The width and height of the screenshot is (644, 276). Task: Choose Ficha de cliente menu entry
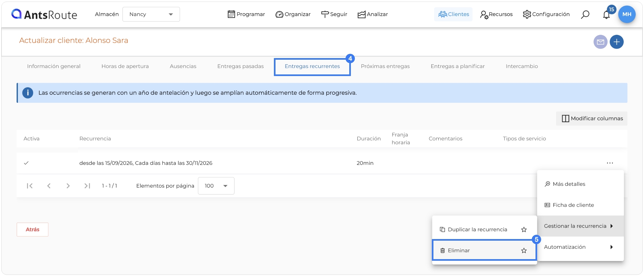tap(580, 205)
